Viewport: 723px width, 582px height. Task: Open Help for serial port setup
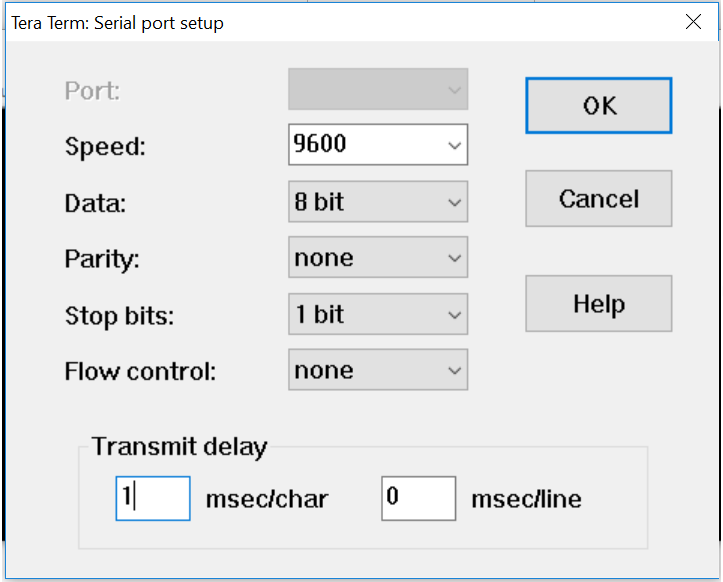(598, 304)
